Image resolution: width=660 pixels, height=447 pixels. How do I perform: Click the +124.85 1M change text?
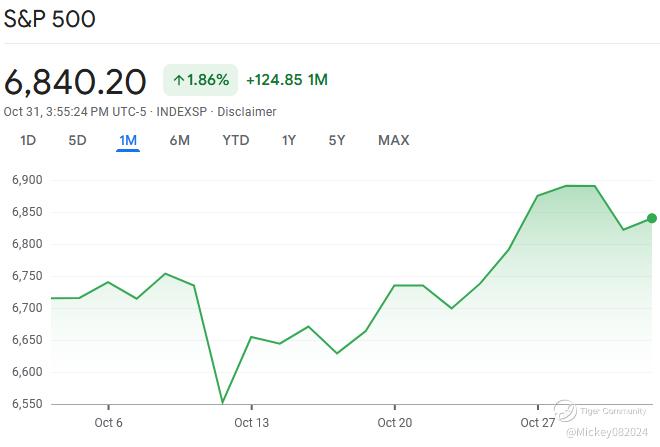pyautogui.click(x=287, y=80)
